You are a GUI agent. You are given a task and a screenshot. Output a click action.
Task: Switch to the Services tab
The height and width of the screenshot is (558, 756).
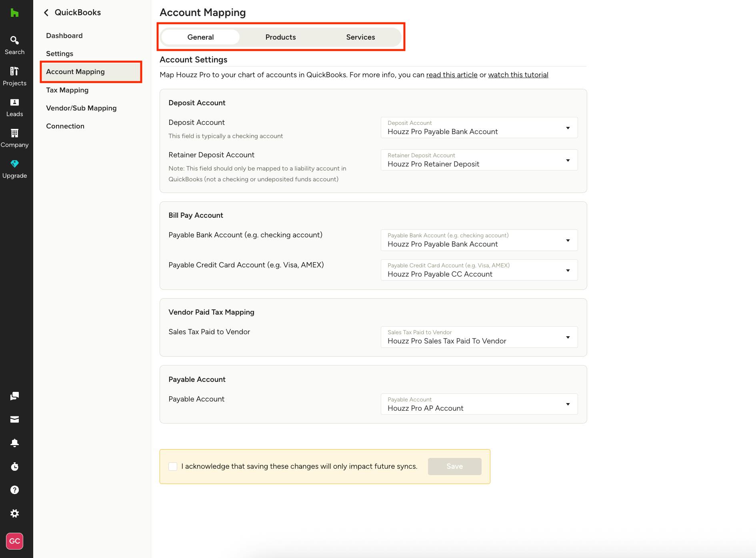360,37
